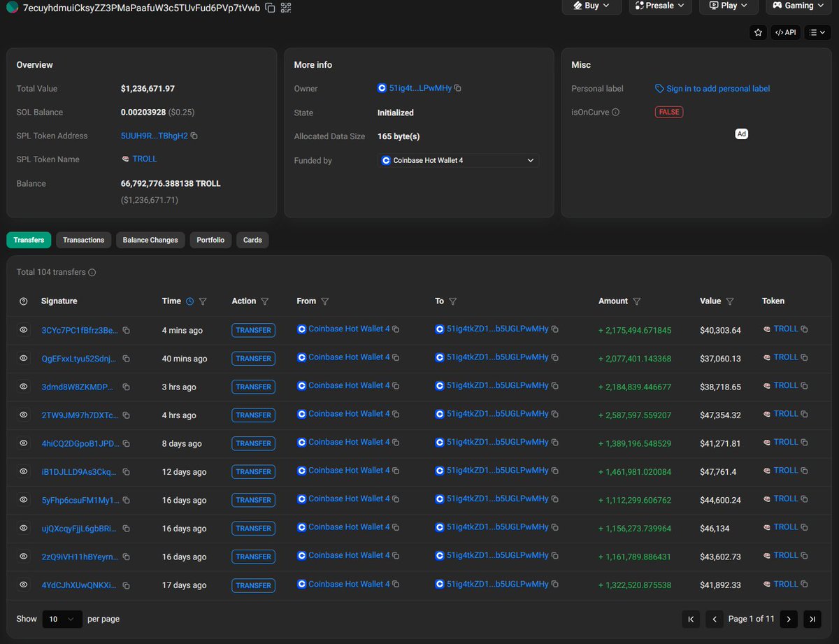Click amount + 2,175,494.671845
The image size is (839, 644).
pos(635,330)
